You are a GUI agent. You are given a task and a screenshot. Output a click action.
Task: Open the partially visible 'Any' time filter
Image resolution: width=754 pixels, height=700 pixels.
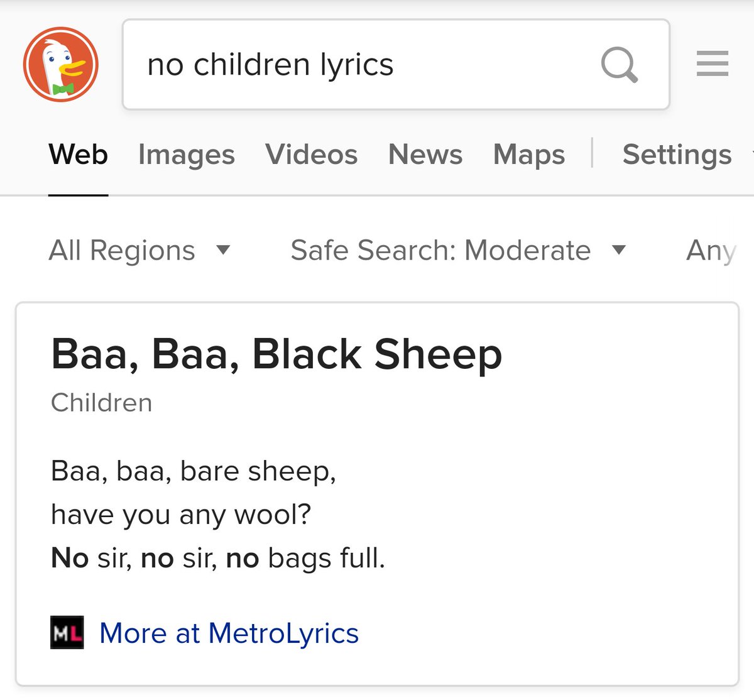[x=711, y=250]
